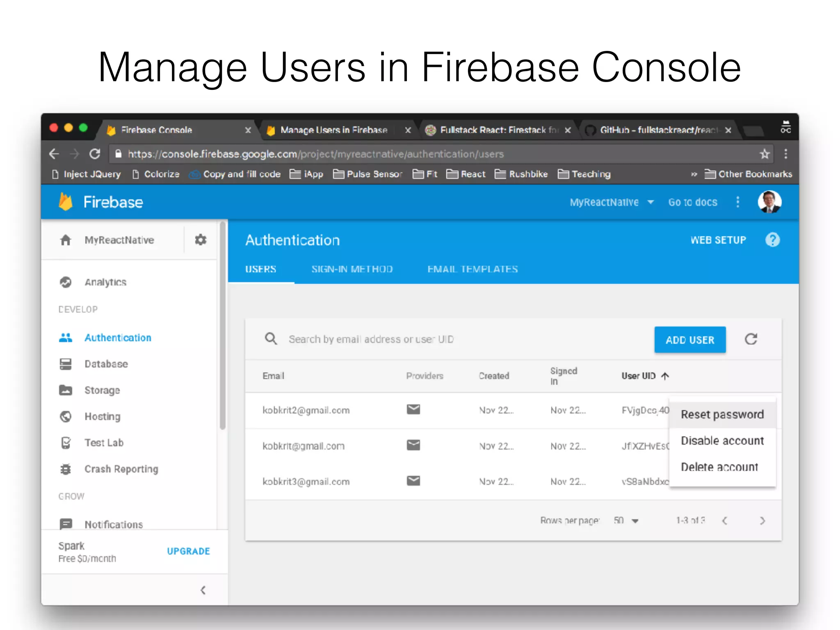
Task: Open the header overflow three-dot menu
Action: pos(738,202)
